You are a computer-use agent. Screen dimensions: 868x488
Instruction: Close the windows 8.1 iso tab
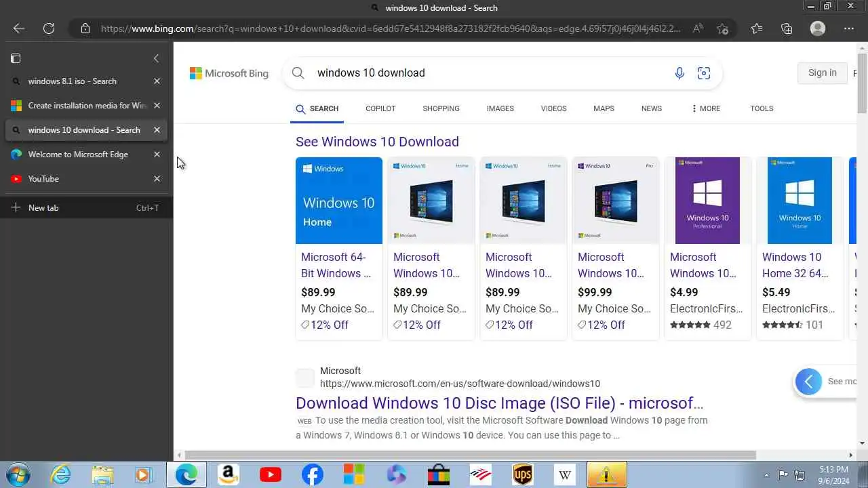[157, 81]
